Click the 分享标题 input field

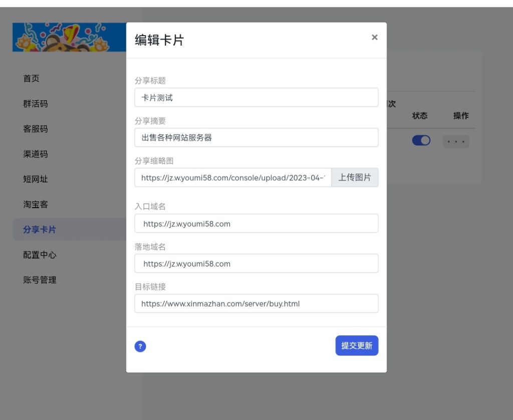point(256,98)
